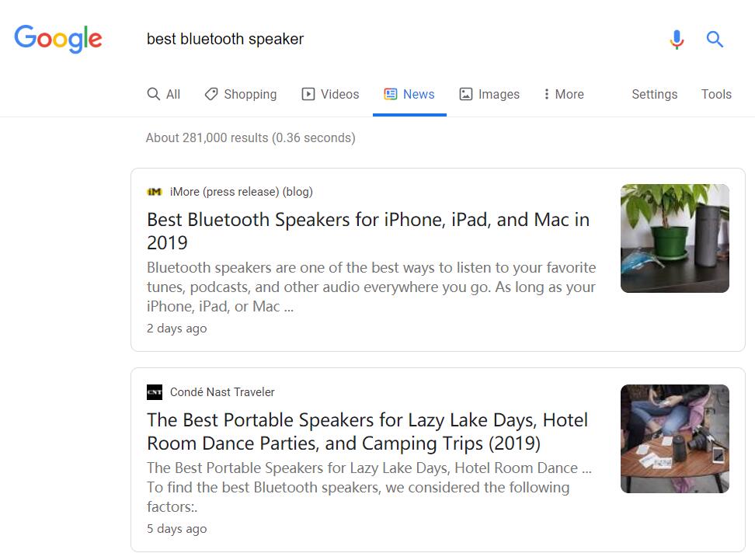Click the '5 days ago' timestamp
This screenshot has height=560, width=755.
click(177, 529)
